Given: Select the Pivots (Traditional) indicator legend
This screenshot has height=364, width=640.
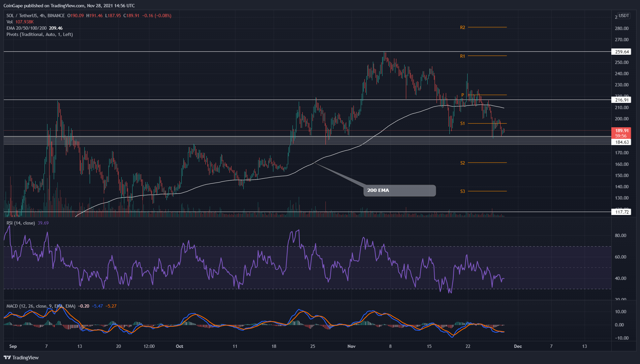Looking at the screenshot, I should [x=40, y=34].
